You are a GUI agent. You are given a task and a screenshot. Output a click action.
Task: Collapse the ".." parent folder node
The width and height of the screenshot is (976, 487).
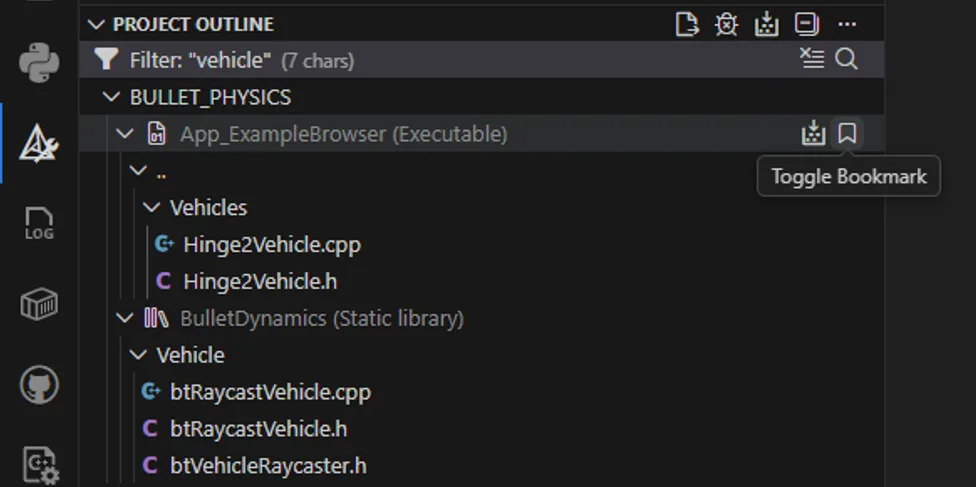point(138,171)
